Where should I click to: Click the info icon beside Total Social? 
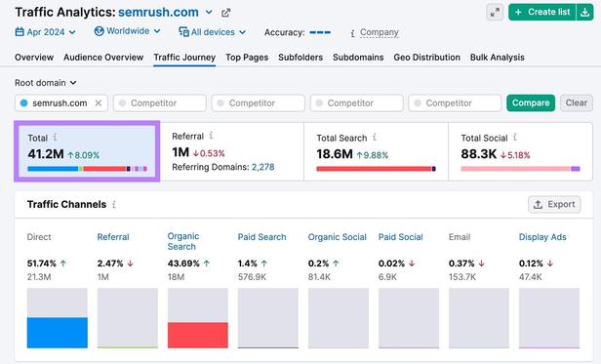point(515,137)
